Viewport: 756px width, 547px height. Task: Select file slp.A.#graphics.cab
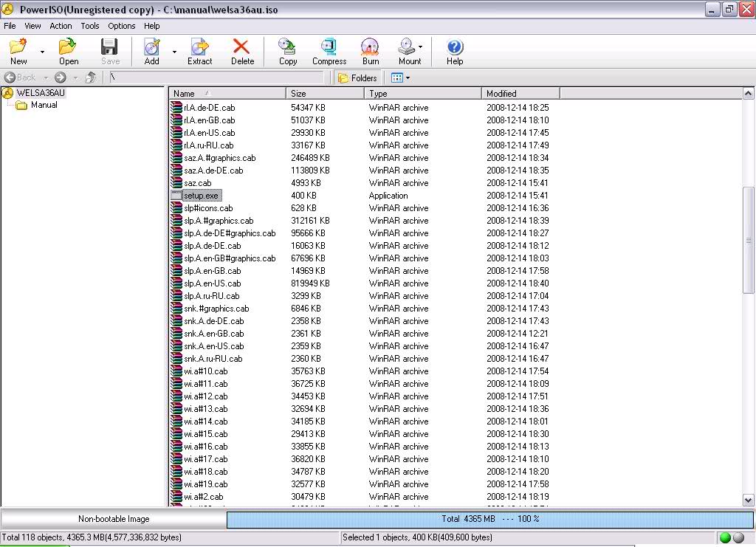[219, 220]
